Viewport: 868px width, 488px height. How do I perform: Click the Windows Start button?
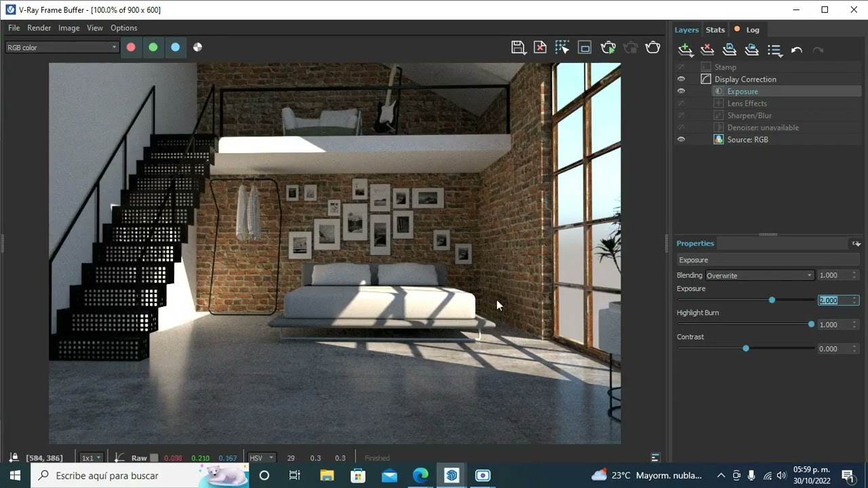(15, 476)
